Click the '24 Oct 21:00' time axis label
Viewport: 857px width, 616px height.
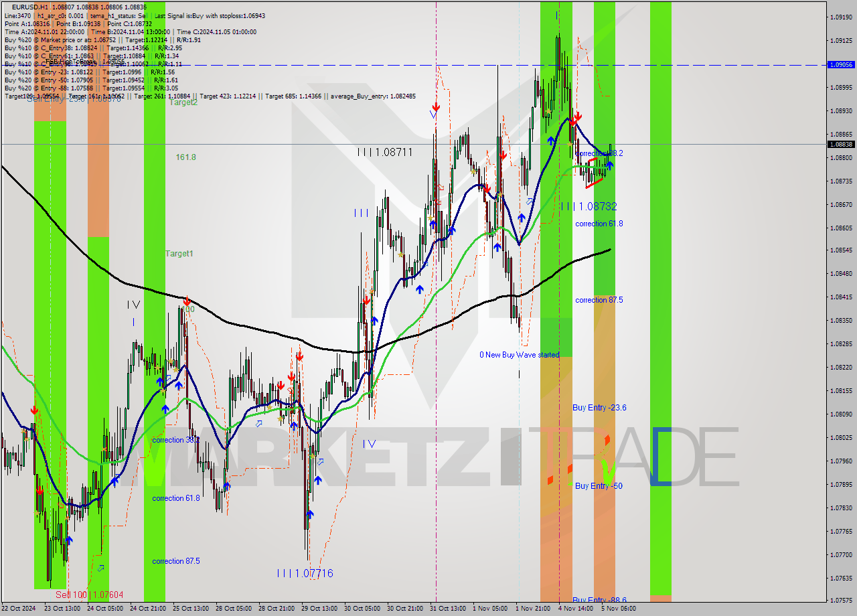(x=148, y=609)
